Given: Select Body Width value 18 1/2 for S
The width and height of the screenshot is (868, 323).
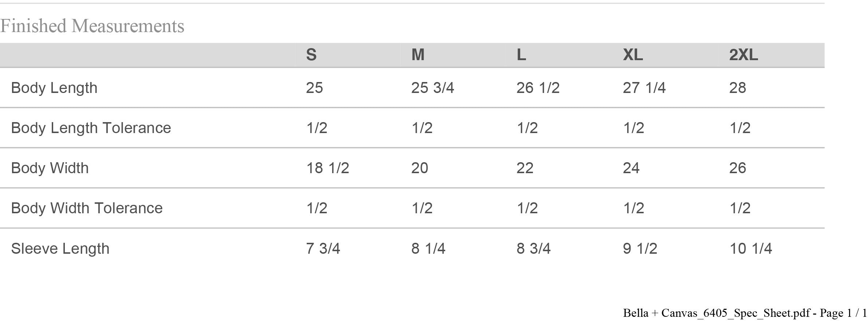Looking at the screenshot, I should pyautogui.click(x=327, y=168).
